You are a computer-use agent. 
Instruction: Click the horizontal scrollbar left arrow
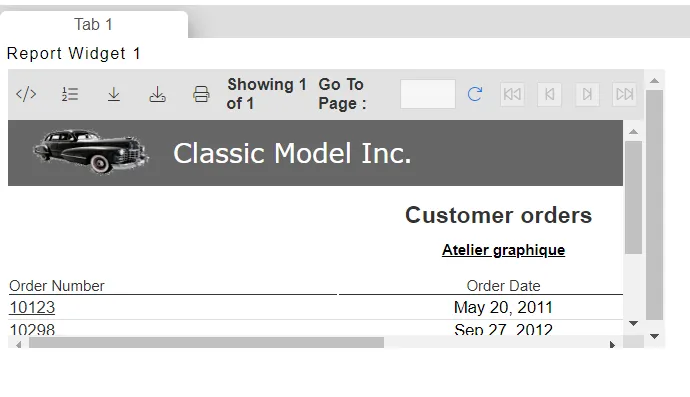[18, 345]
